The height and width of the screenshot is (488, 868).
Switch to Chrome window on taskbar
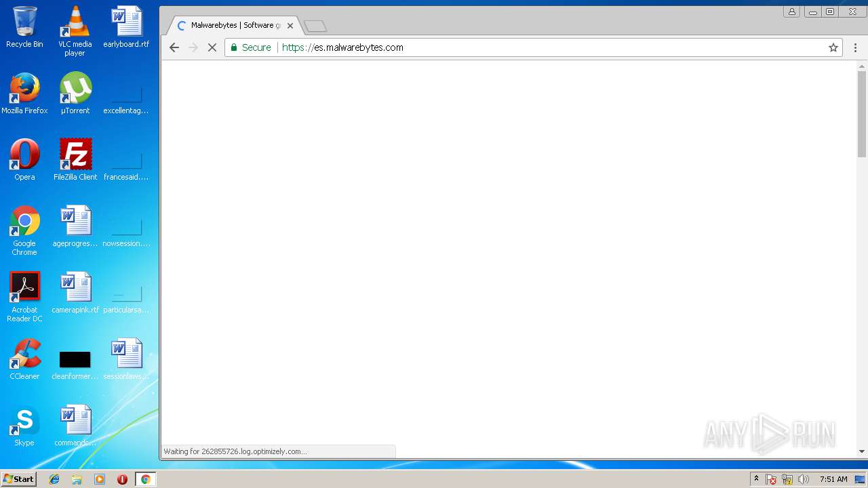point(145,479)
